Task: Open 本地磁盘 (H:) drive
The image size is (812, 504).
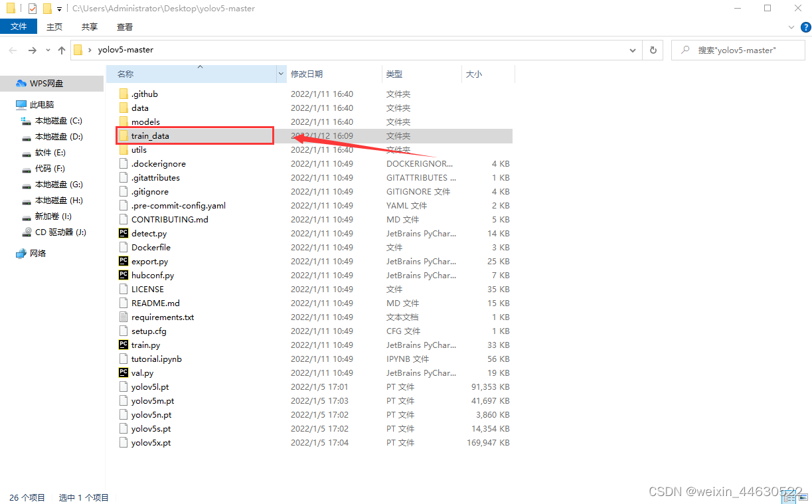Action: (x=52, y=201)
